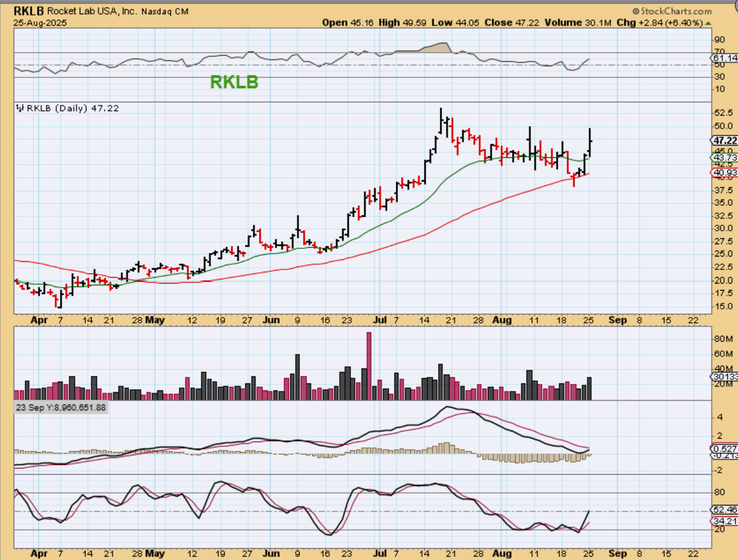738x560 pixels.
Task: Click the 23 Sep Y:8,960,651.88 crosshair readout
Action: [61, 407]
